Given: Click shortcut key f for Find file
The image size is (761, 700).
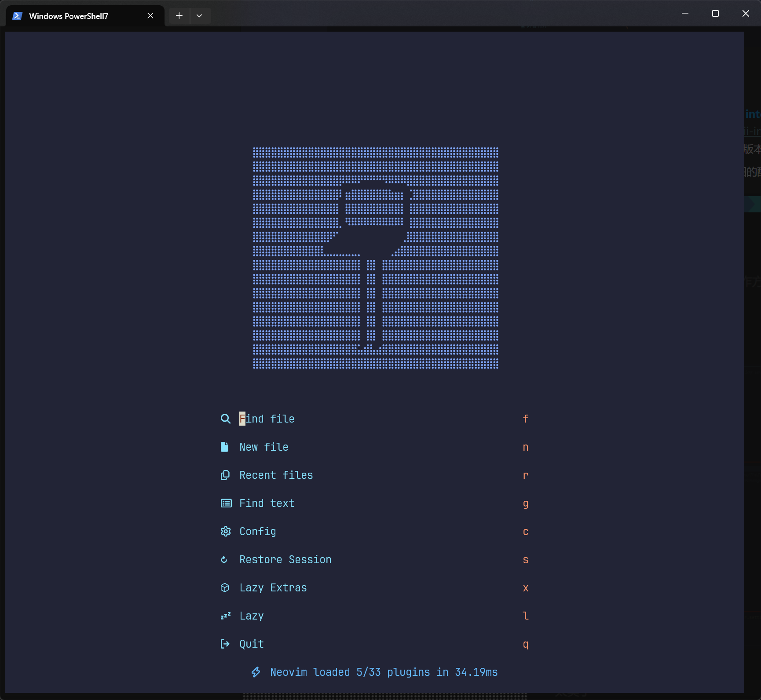Looking at the screenshot, I should click(x=526, y=419).
